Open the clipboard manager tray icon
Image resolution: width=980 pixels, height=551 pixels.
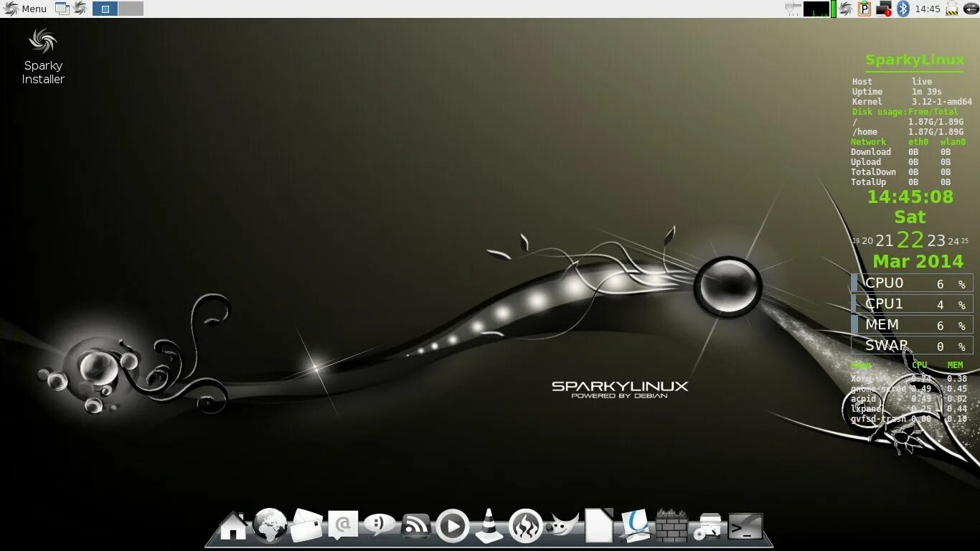(864, 9)
